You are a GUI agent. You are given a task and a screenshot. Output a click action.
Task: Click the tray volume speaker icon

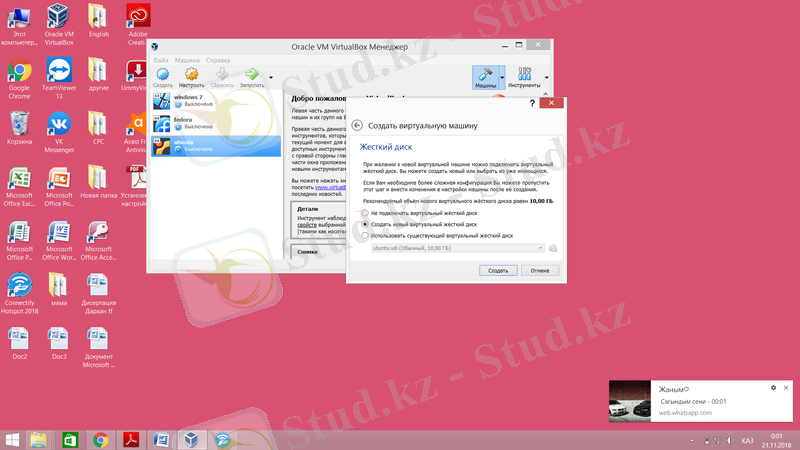coord(730,440)
